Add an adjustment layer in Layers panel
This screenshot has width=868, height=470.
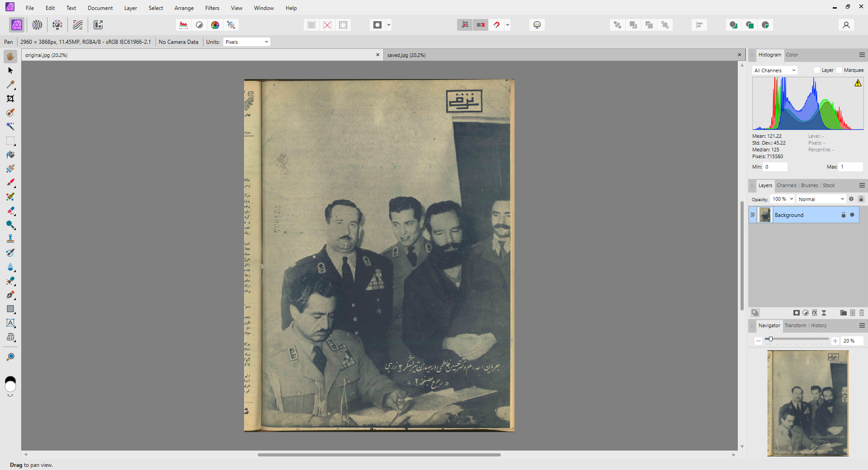pyautogui.click(x=806, y=313)
